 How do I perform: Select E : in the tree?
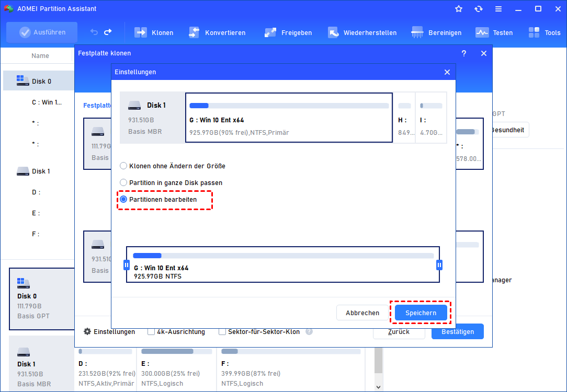click(36, 213)
